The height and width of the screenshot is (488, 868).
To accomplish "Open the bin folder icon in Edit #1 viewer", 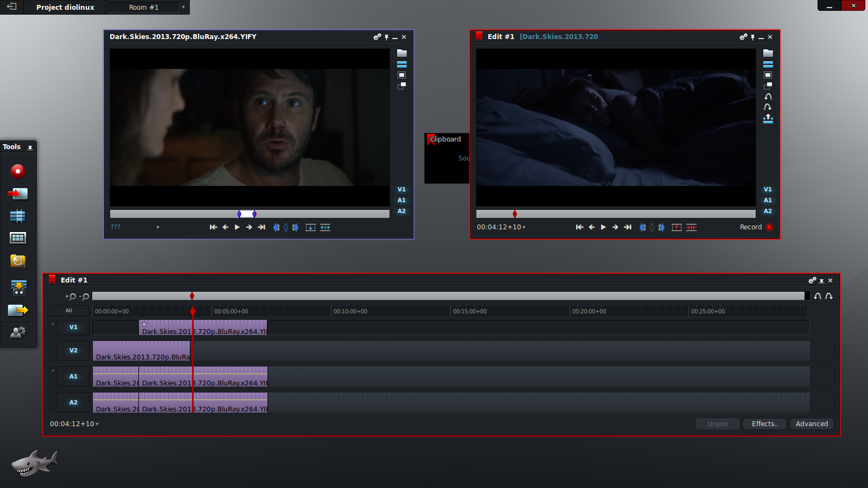I will coord(768,53).
